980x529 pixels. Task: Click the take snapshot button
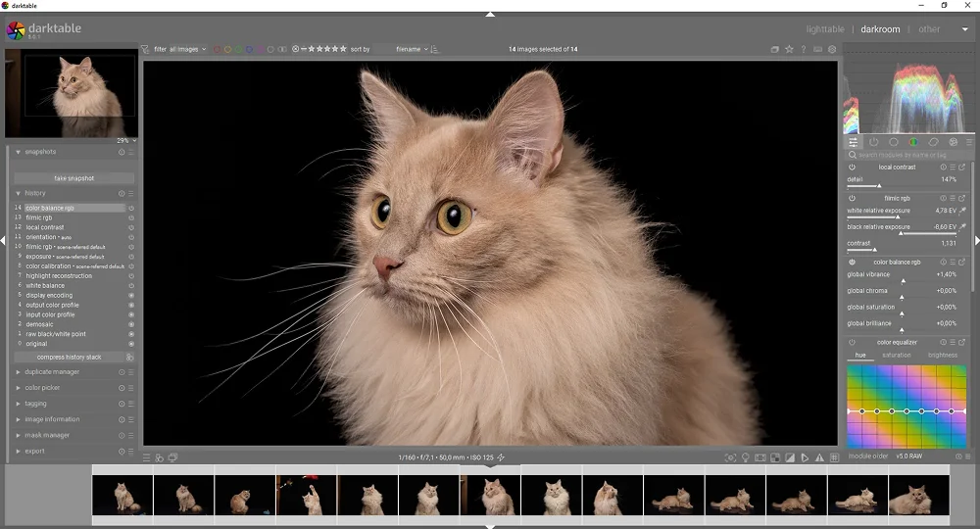pos(73,178)
